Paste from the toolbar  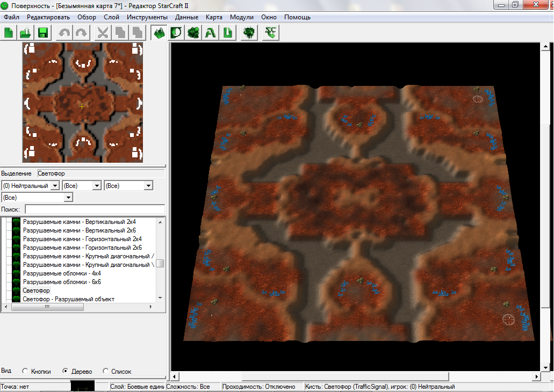pyautogui.click(x=136, y=33)
